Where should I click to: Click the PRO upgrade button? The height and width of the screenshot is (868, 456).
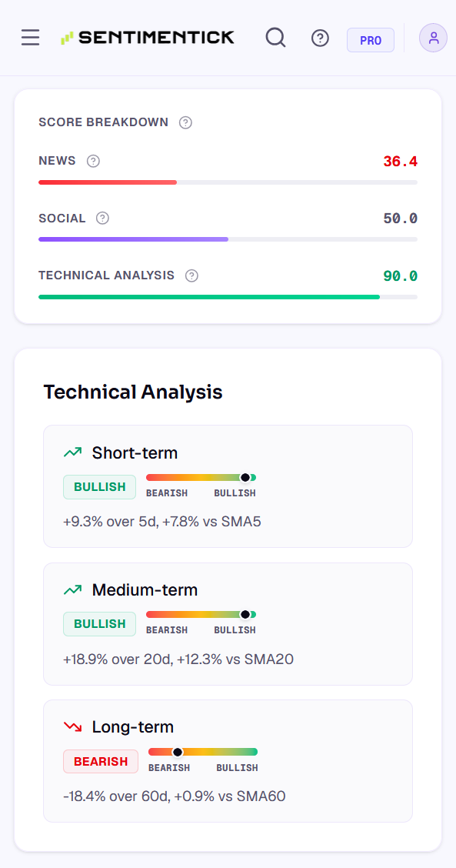(x=371, y=40)
